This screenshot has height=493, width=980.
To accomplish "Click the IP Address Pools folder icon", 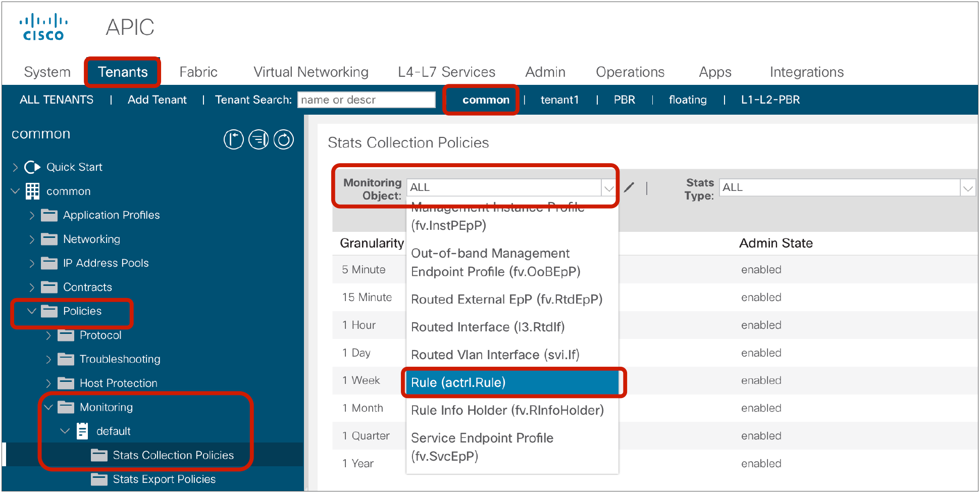I will (x=49, y=263).
